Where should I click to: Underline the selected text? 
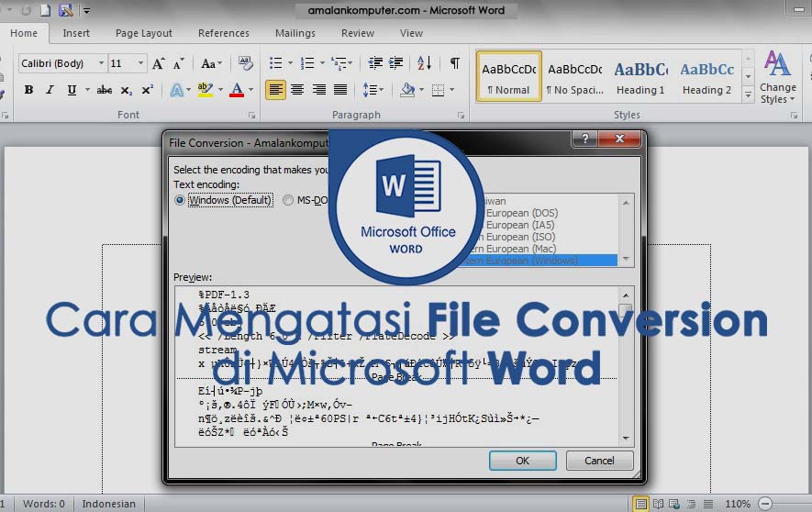pyautogui.click(x=72, y=90)
